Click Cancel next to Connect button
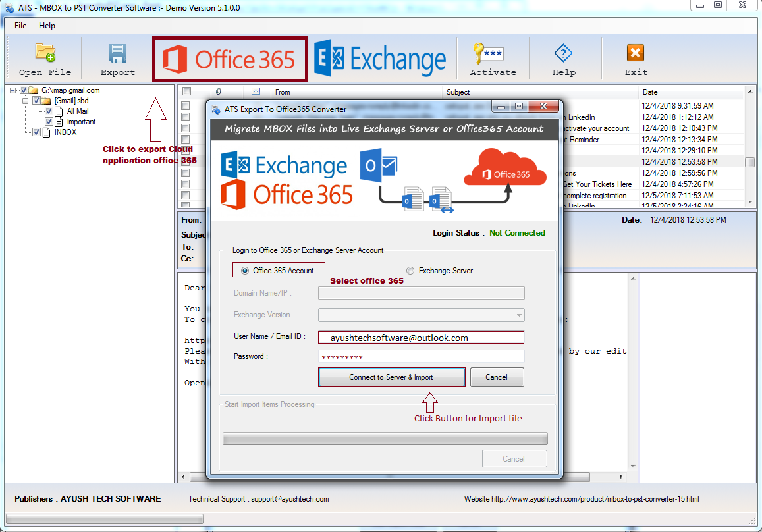Viewport: 762px width, 532px height. point(497,377)
